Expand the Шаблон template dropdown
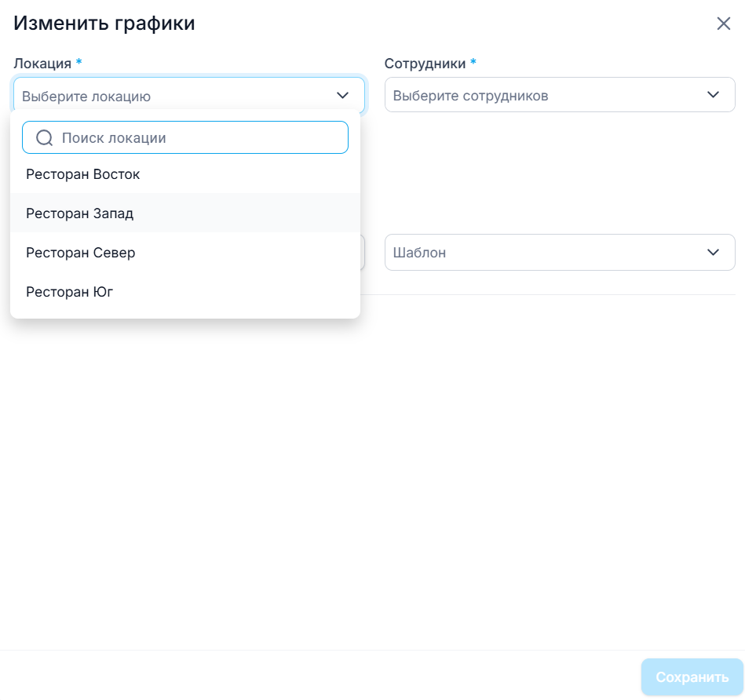 [x=550, y=253]
